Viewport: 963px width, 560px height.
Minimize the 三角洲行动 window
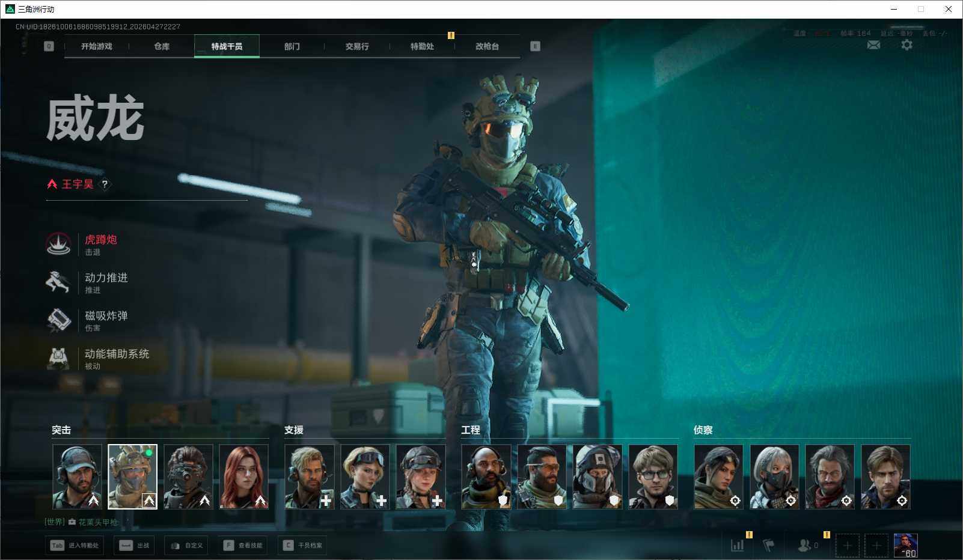894,9
